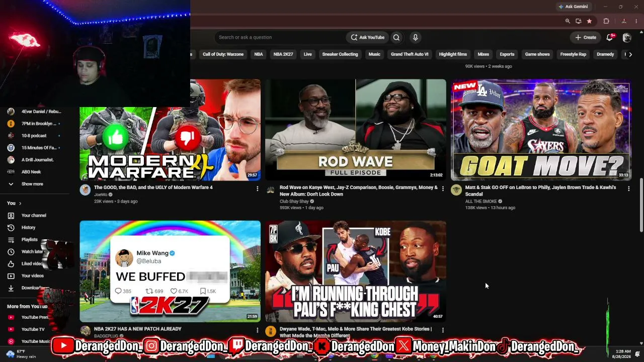The height and width of the screenshot is (362, 644).
Task: Open Rod Wave on Kanye West title link
Action: pyautogui.click(x=359, y=191)
